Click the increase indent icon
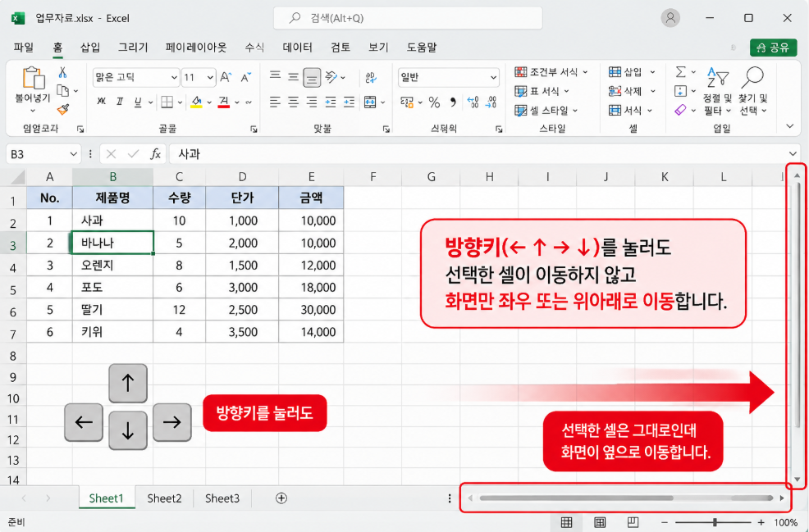 349,102
